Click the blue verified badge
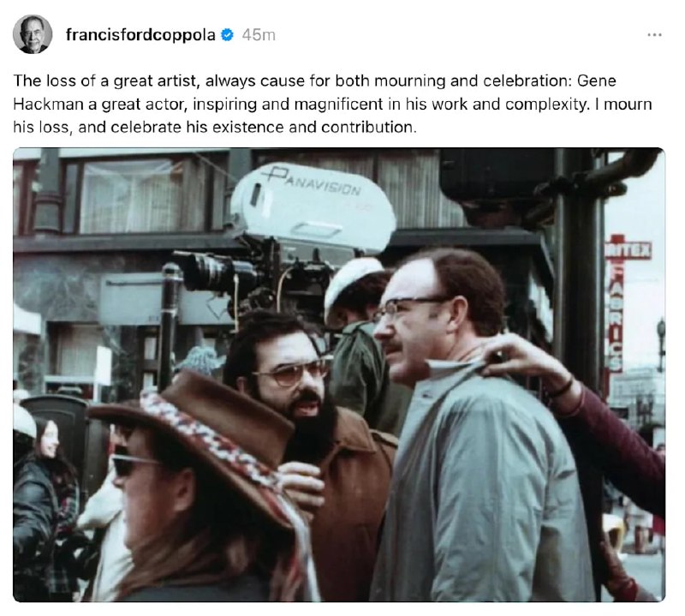This screenshot has width=685, height=616. coord(227,34)
